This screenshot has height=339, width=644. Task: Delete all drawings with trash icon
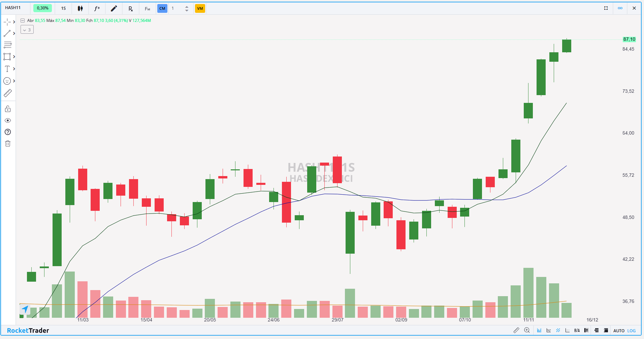point(7,143)
